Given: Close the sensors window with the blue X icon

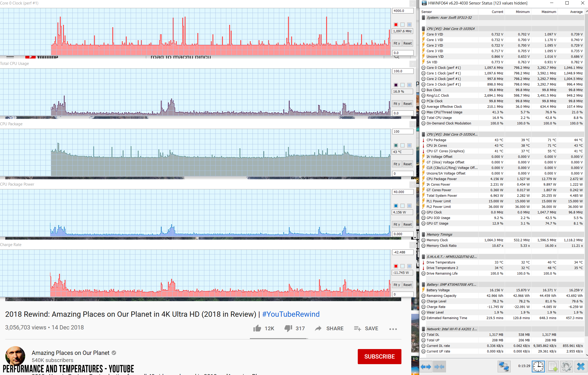Looking at the screenshot, I should coord(581,367).
